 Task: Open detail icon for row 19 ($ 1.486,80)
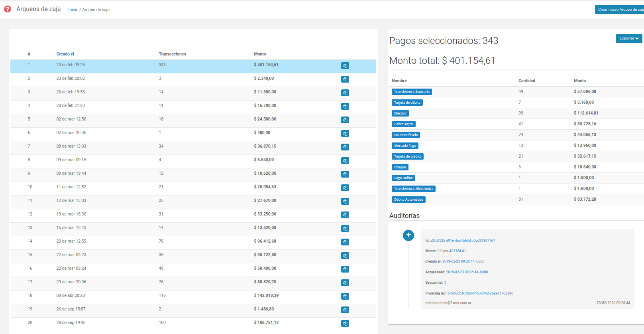point(345,310)
